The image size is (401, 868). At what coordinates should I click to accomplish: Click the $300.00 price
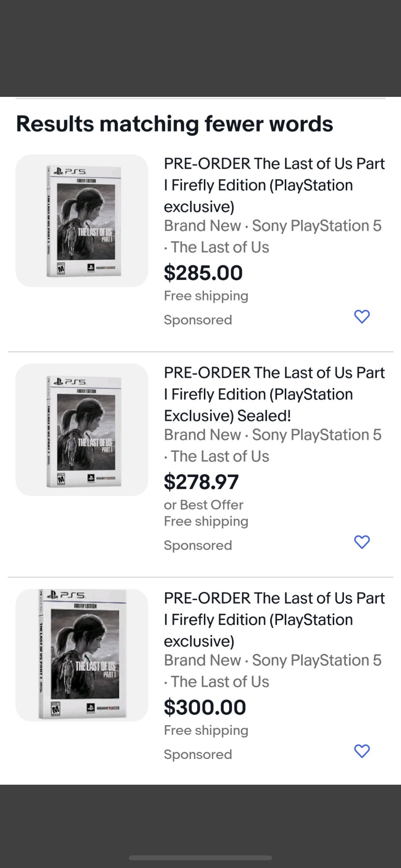(205, 707)
